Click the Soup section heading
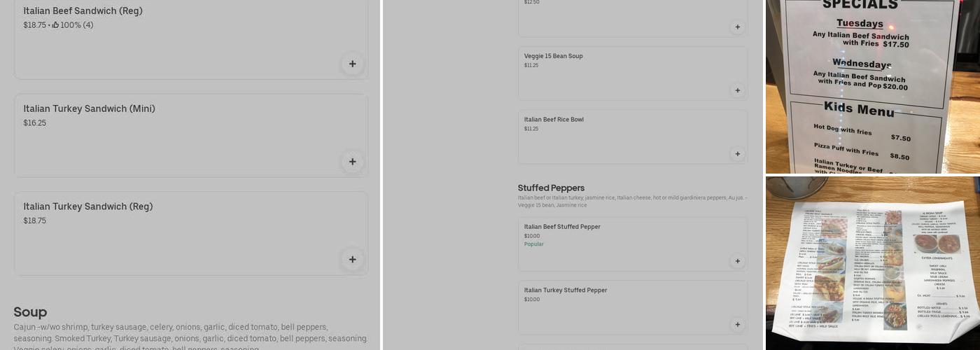The height and width of the screenshot is (350, 980). point(30,312)
